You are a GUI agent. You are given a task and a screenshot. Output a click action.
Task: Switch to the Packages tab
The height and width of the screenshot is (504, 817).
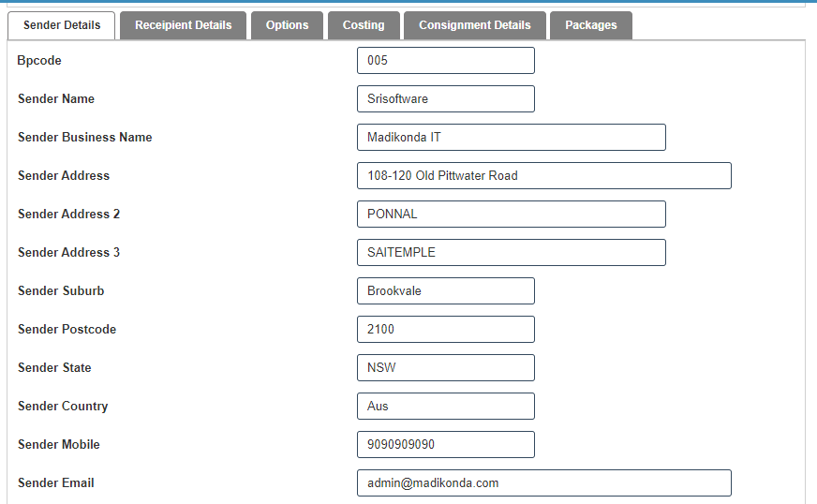[591, 25]
